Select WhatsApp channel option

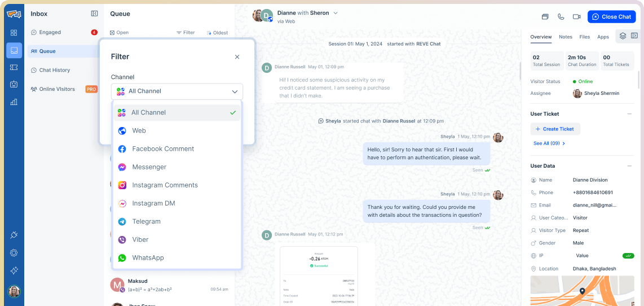click(177, 258)
